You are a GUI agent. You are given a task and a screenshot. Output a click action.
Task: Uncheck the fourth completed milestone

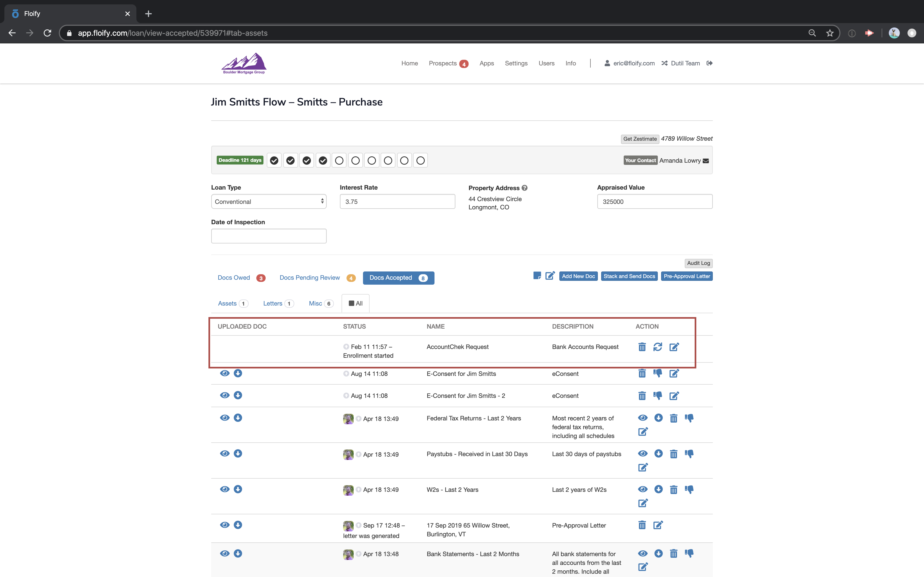[x=323, y=161]
